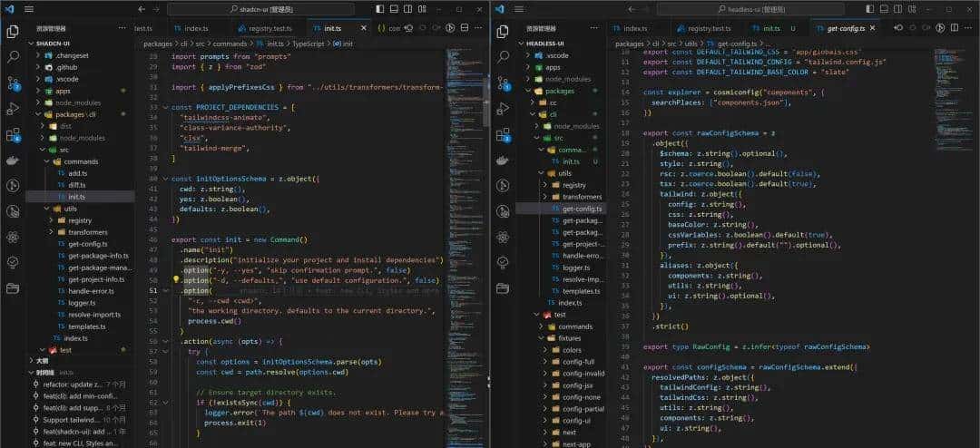
Task: Open React atom icon view in shadcn-ui window
Action: coord(13,237)
